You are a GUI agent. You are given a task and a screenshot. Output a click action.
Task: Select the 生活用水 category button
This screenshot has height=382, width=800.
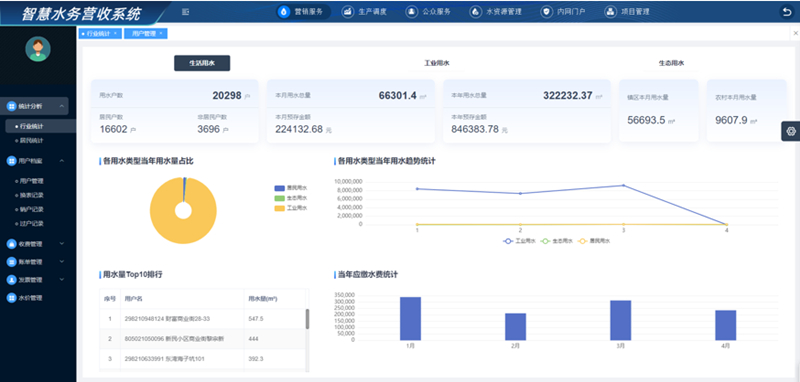coord(202,63)
